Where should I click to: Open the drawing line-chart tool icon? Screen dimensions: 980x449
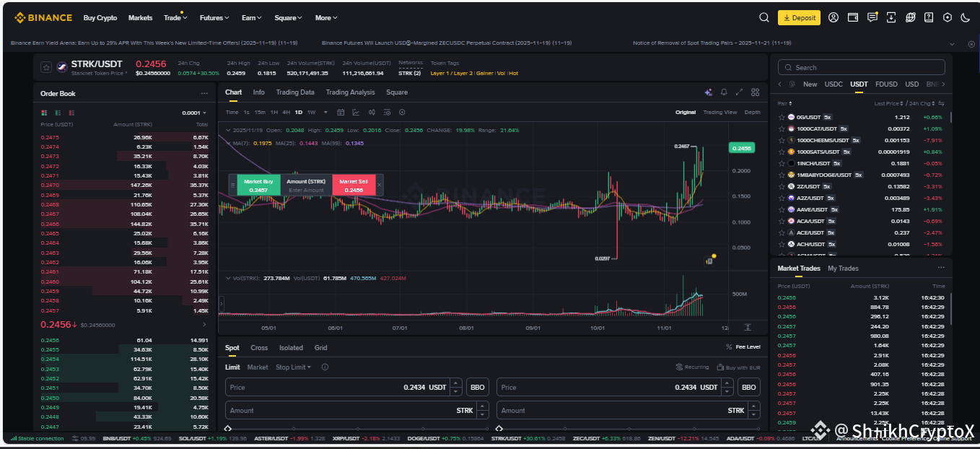click(x=356, y=112)
